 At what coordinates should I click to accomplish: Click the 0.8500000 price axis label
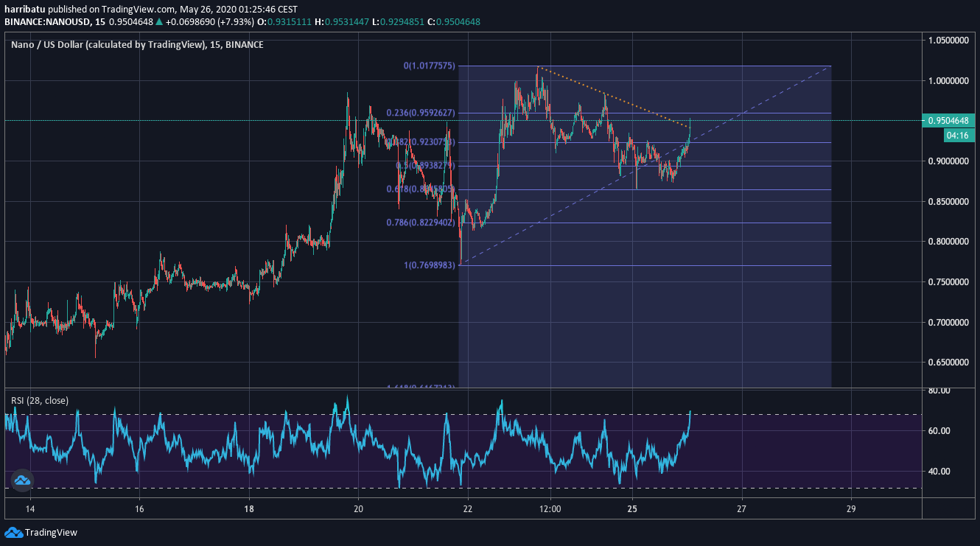click(x=947, y=202)
